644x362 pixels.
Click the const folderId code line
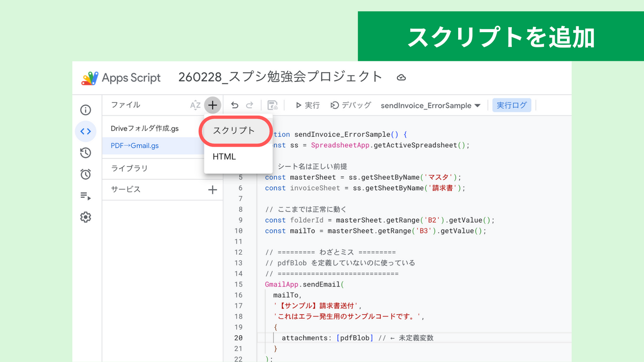click(x=380, y=220)
